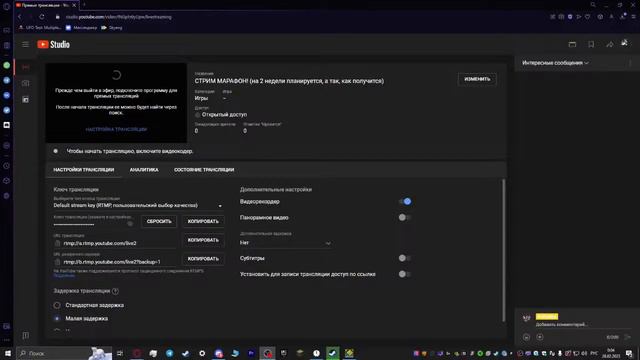Click the dollar icon in the chat box
640x360 pixels.
point(540,337)
